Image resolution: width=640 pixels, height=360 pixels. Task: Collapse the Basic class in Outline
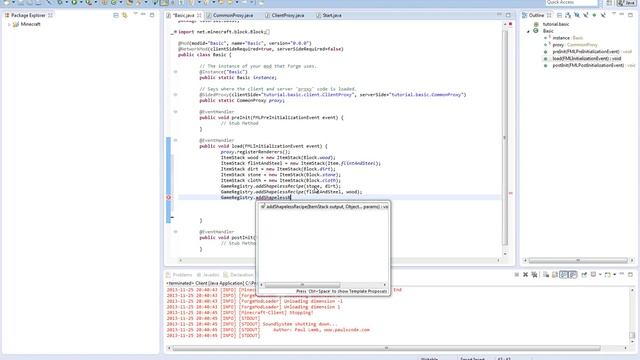[528, 31]
